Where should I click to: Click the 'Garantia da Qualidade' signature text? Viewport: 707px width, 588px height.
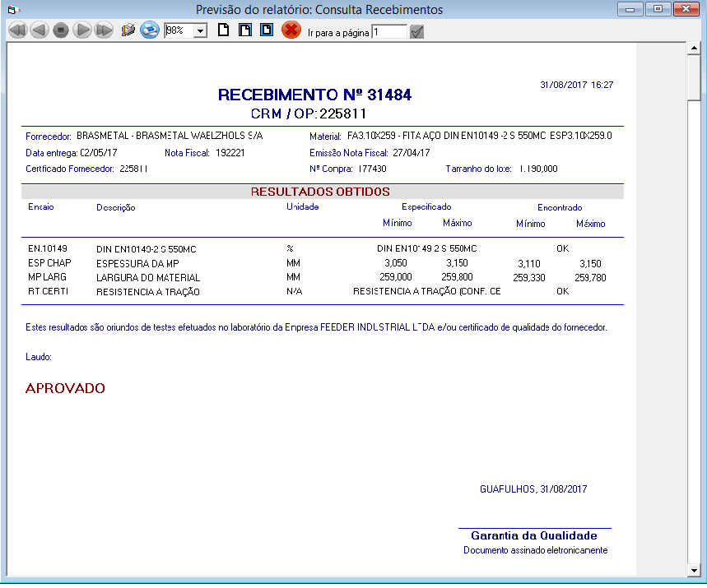[534, 535]
